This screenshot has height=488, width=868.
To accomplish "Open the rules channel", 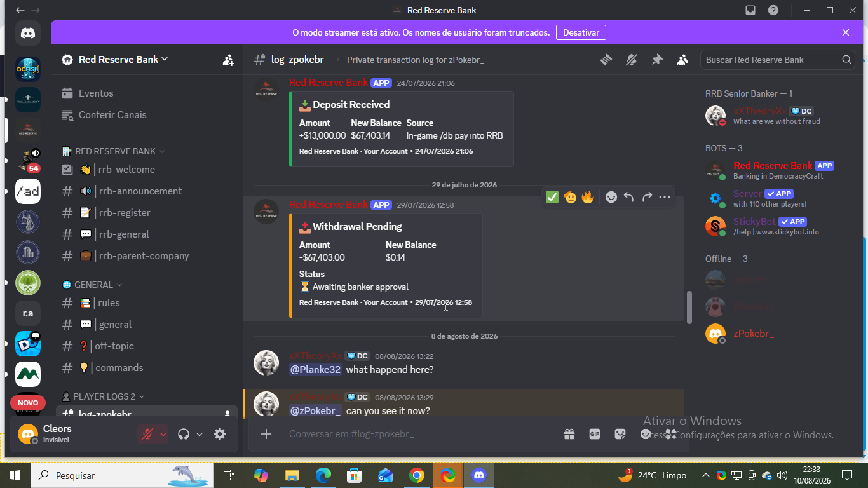I will click(147, 303).
